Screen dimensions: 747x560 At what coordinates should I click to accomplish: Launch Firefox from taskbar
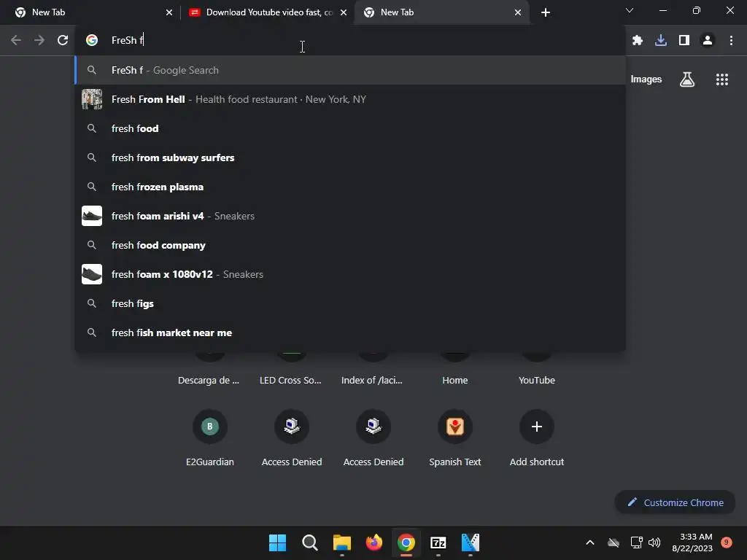pos(374,542)
